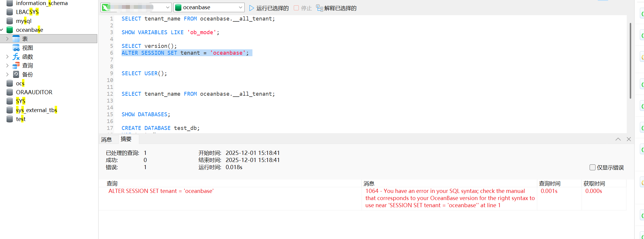Switch to the Summary (摘要) tab
This screenshot has height=239, width=644.
(126, 139)
